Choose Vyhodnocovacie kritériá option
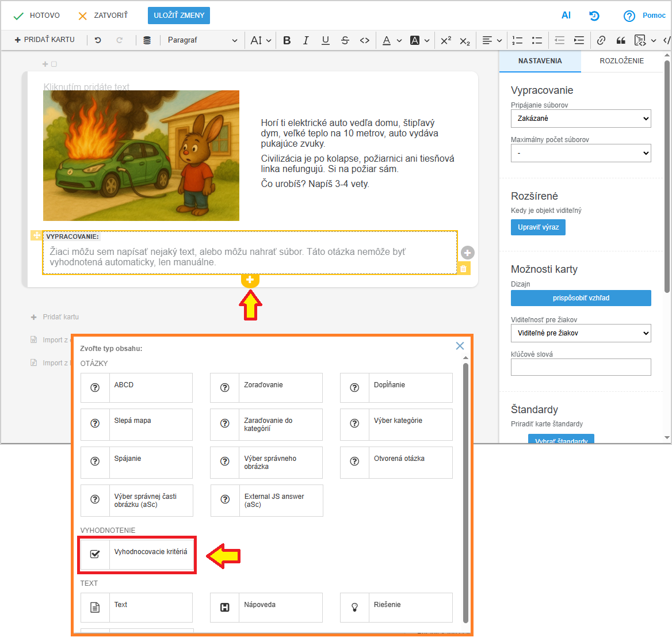This screenshot has height=641, width=672. pos(137,555)
